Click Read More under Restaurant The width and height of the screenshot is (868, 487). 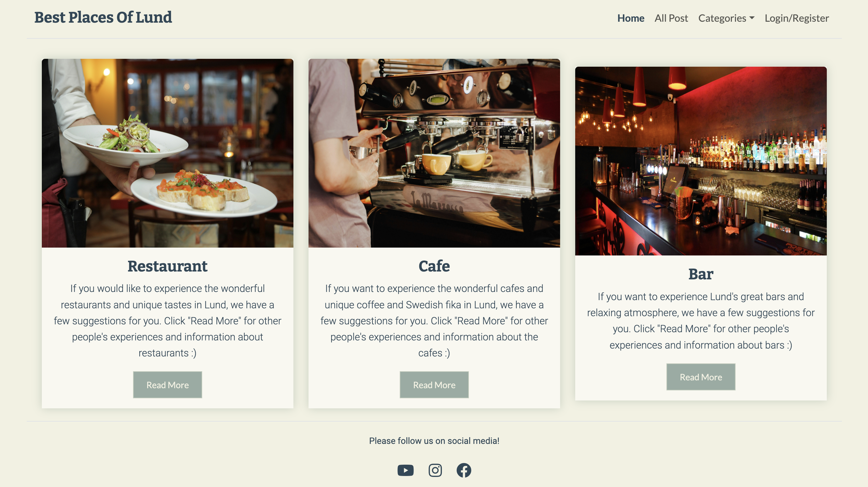(x=167, y=385)
